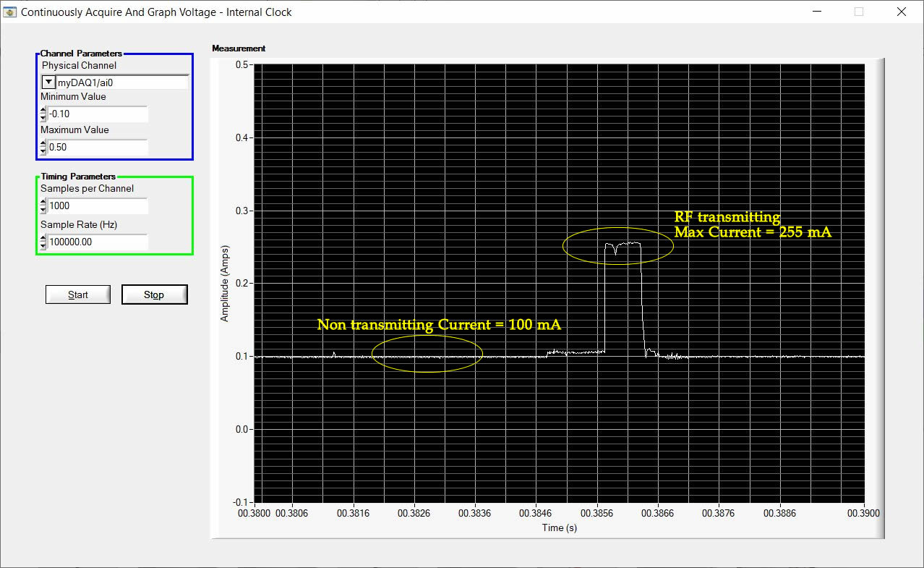Decrease Sample Rate with the down arrow

(x=42, y=245)
